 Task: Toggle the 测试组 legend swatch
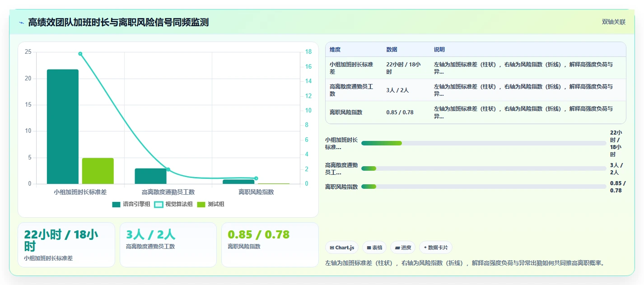(201, 204)
